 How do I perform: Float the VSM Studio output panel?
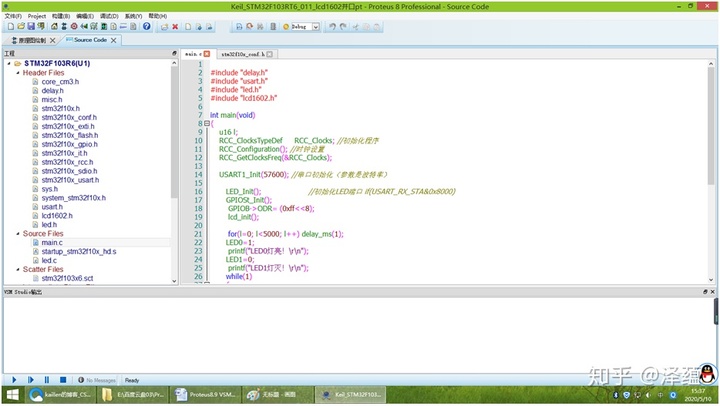[x=705, y=292]
